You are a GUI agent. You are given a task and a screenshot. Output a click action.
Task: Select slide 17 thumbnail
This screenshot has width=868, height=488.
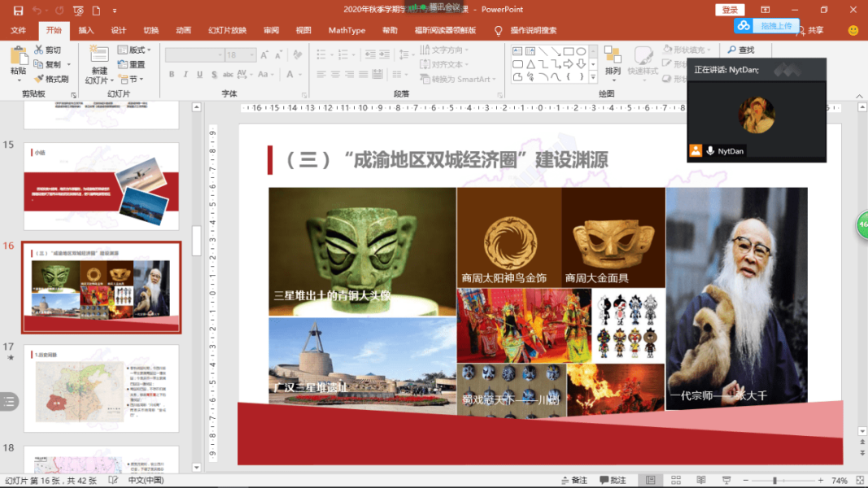click(x=102, y=388)
